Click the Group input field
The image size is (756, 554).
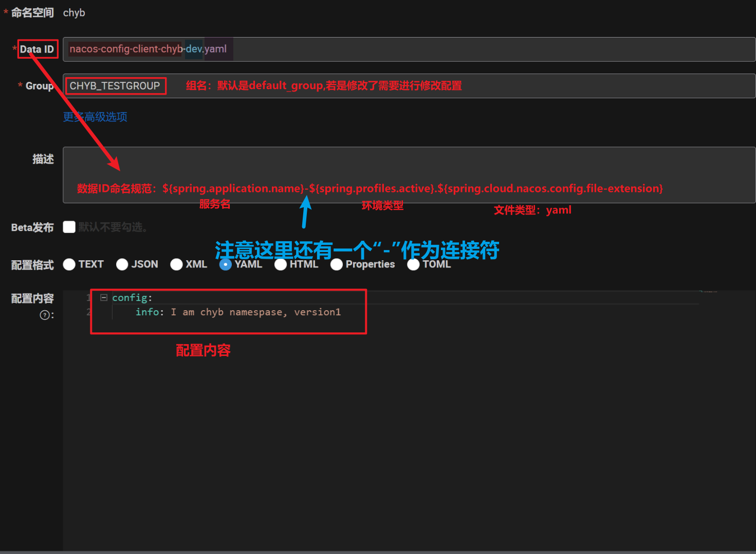pos(409,86)
